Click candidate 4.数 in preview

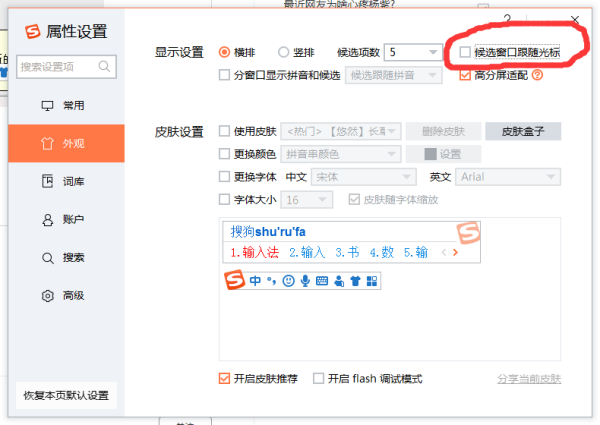click(382, 252)
